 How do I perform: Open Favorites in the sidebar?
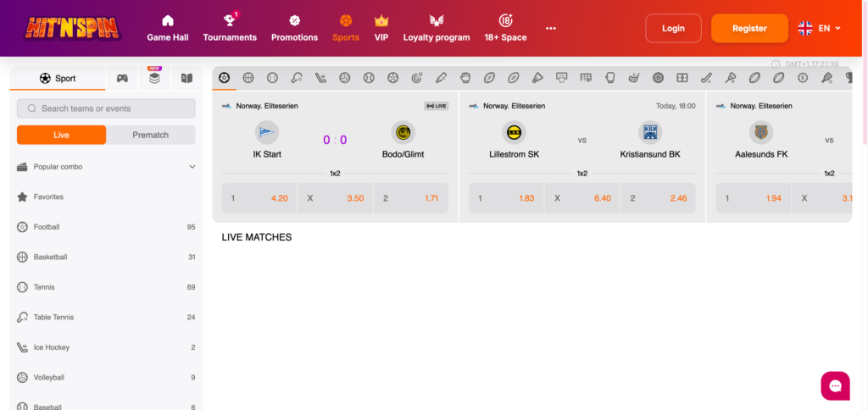106,197
